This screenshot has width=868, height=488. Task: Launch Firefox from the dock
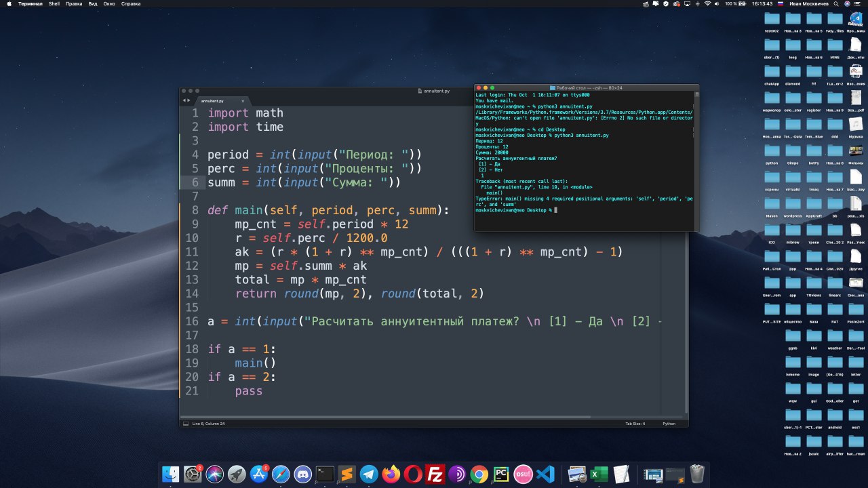coord(391,474)
